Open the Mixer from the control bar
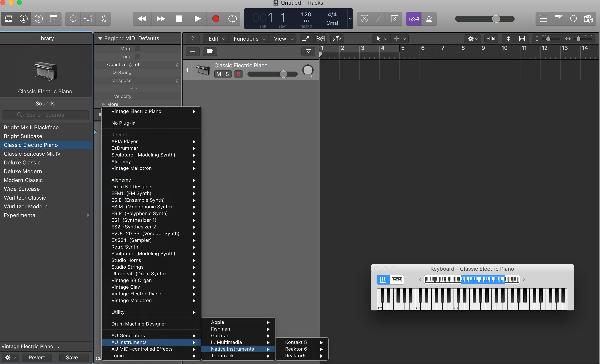This screenshot has width=600, height=364. [88, 19]
